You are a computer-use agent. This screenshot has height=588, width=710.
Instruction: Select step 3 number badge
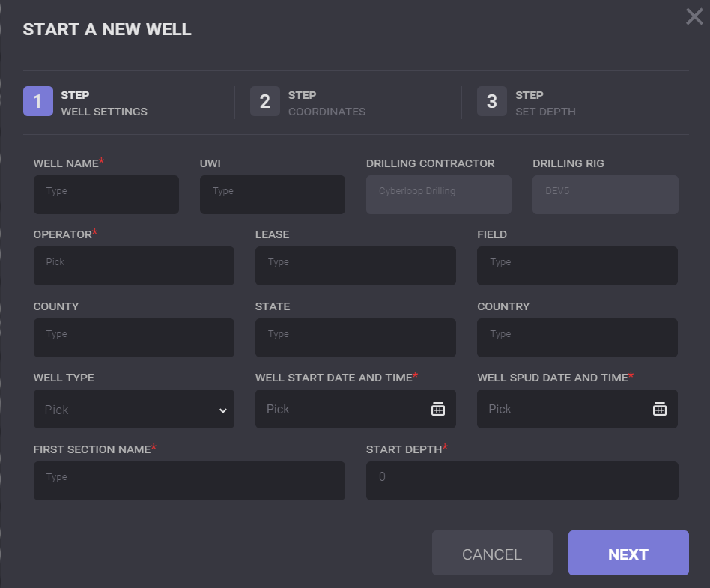(492, 102)
